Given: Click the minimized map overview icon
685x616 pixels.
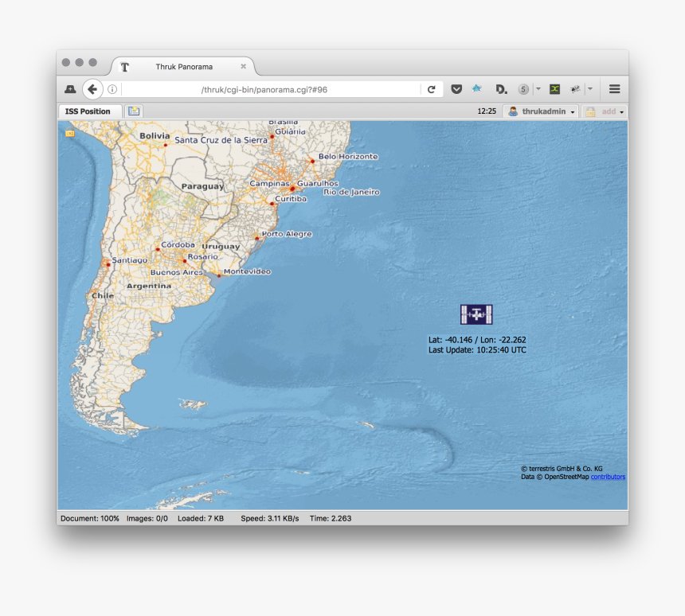Looking at the screenshot, I should [x=68, y=135].
